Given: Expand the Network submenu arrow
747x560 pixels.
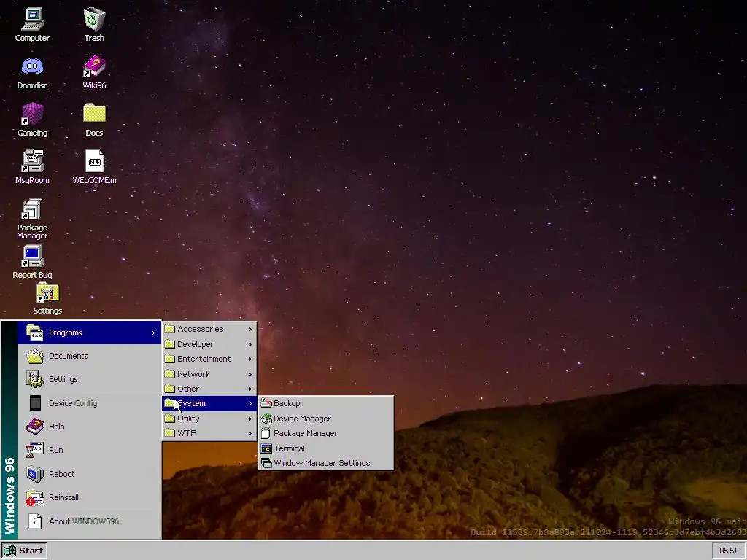Looking at the screenshot, I should coord(250,374).
